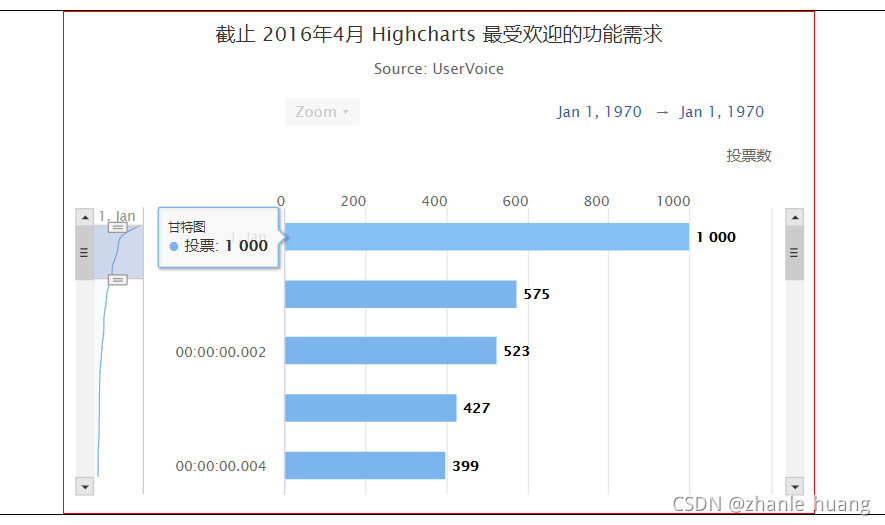Click the bar with value 399
Viewport: 885px width, 525px height.
(365, 465)
